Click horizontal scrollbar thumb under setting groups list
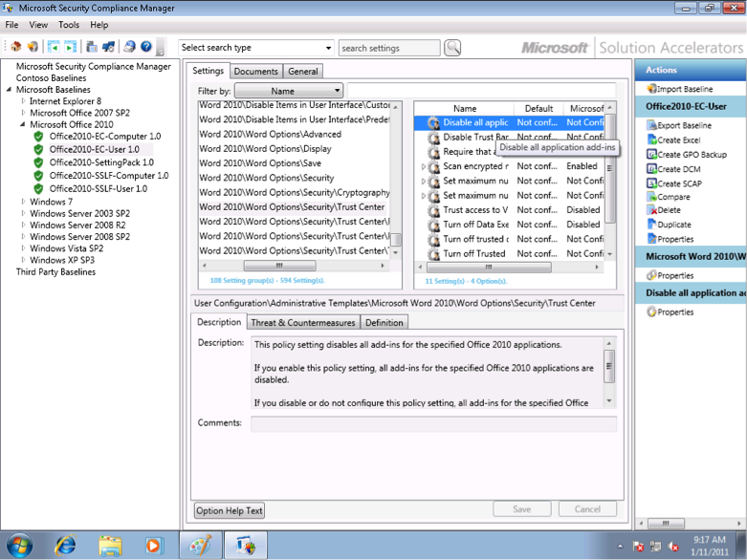747x560 pixels. 279,266
